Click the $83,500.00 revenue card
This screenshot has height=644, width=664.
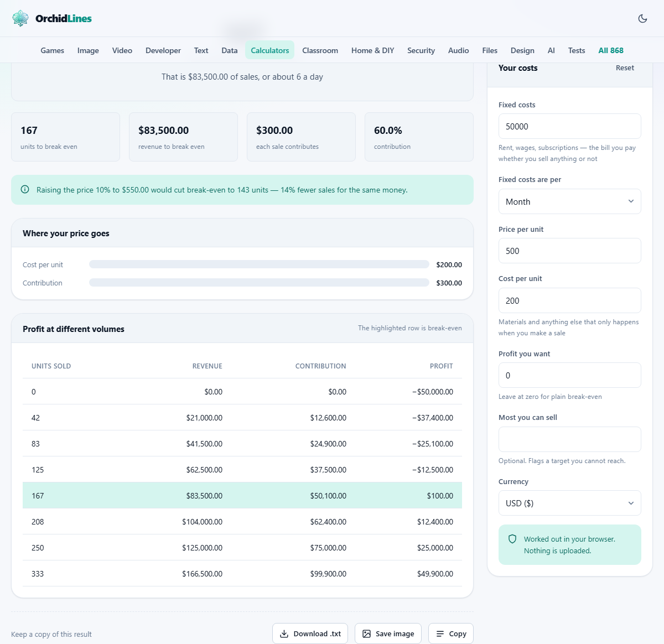tap(183, 137)
